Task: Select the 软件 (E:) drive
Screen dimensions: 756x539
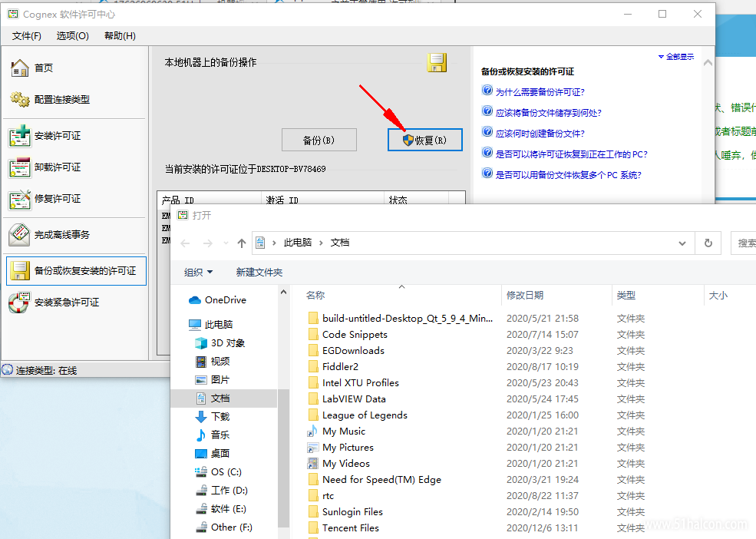Action: 220,508
